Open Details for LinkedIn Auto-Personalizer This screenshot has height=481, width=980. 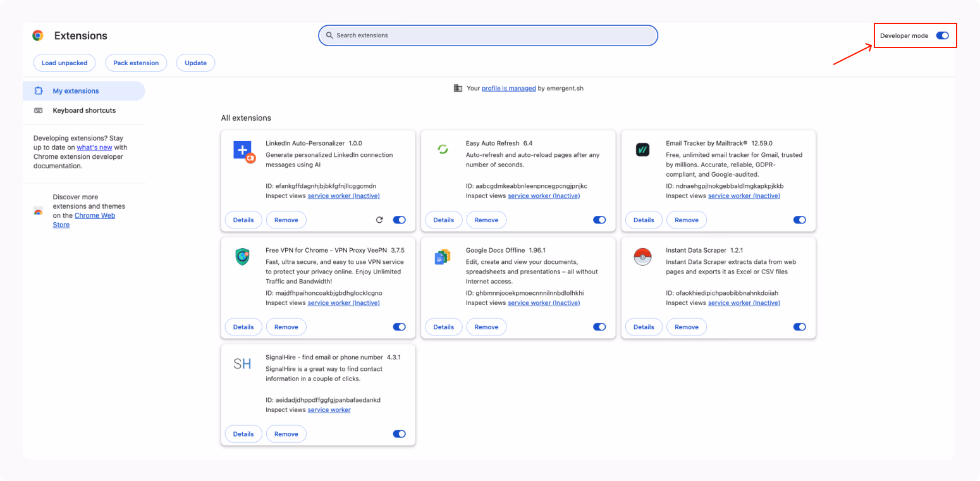click(243, 220)
